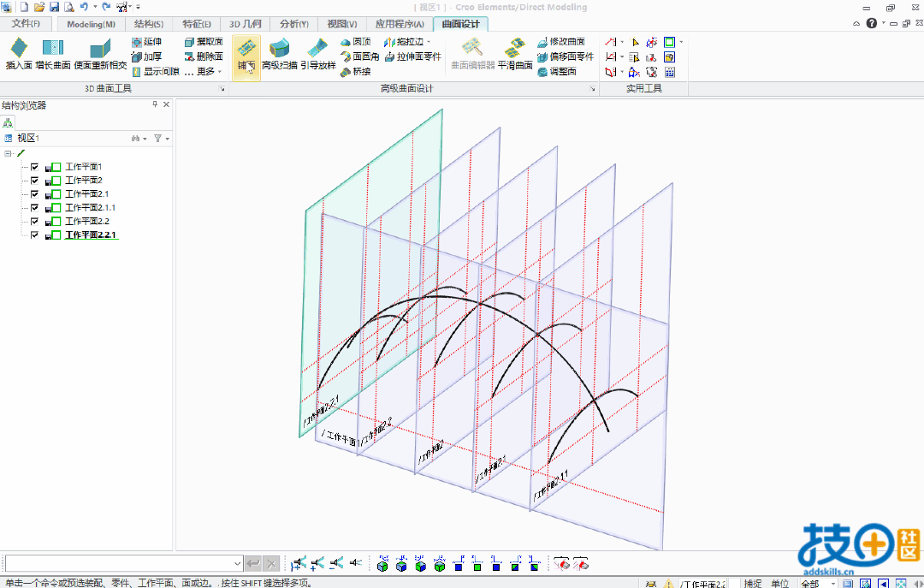Switch to the 视图(V) tab
Viewport: 924px width, 588px height.
pos(342,24)
